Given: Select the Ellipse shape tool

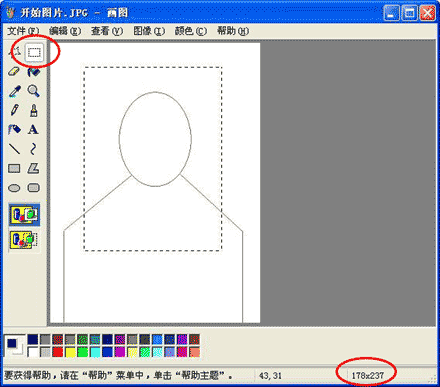Looking at the screenshot, I should click(x=14, y=188).
